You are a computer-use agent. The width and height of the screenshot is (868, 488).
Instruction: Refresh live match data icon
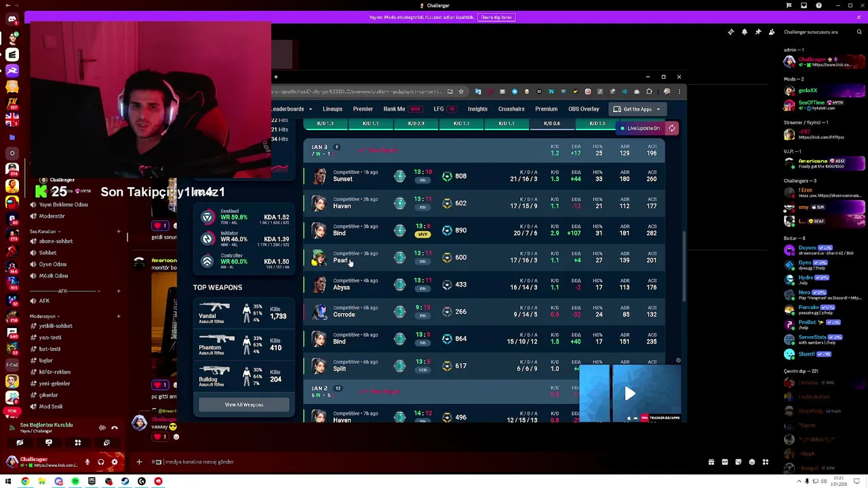tap(671, 128)
